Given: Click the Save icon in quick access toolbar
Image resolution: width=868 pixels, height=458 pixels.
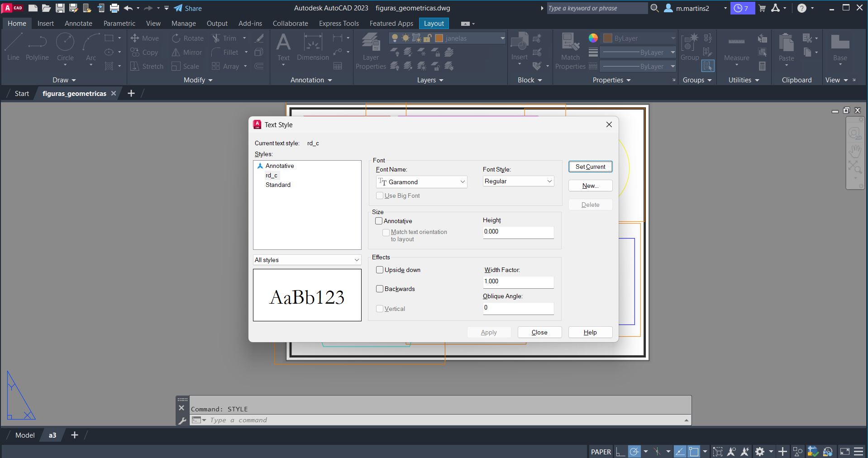Looking at the screenshot, I should click(x=60, y=8).
